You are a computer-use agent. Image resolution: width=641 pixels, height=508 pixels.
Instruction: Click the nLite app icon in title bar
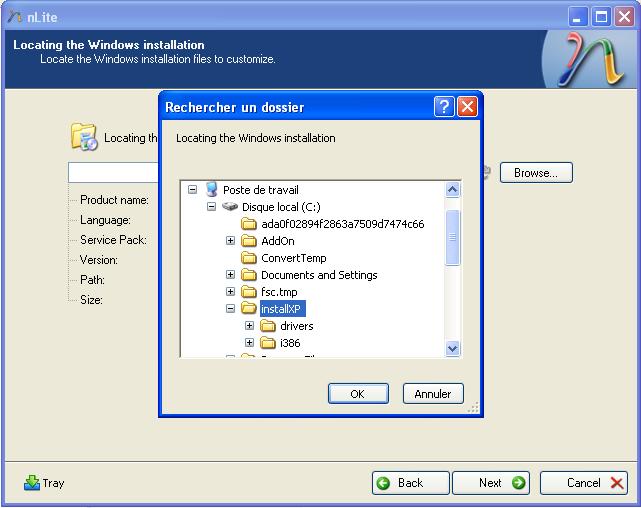tap(15, 17)
